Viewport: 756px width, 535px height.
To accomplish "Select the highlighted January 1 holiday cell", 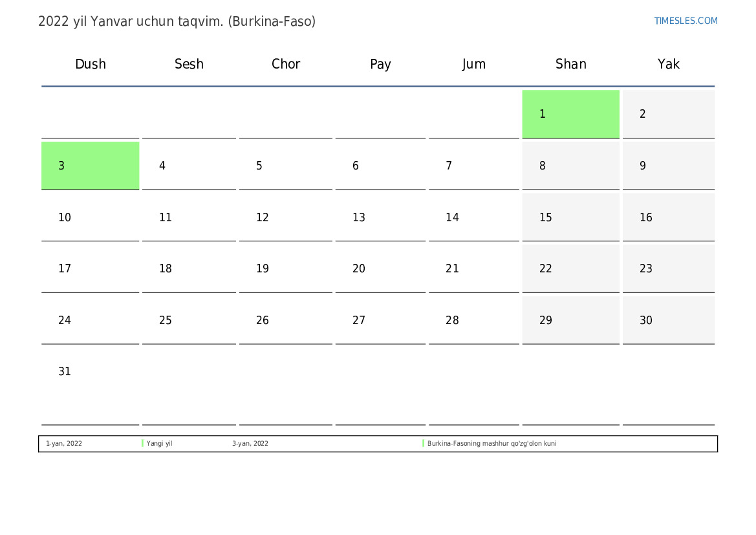I will (570, 114).
